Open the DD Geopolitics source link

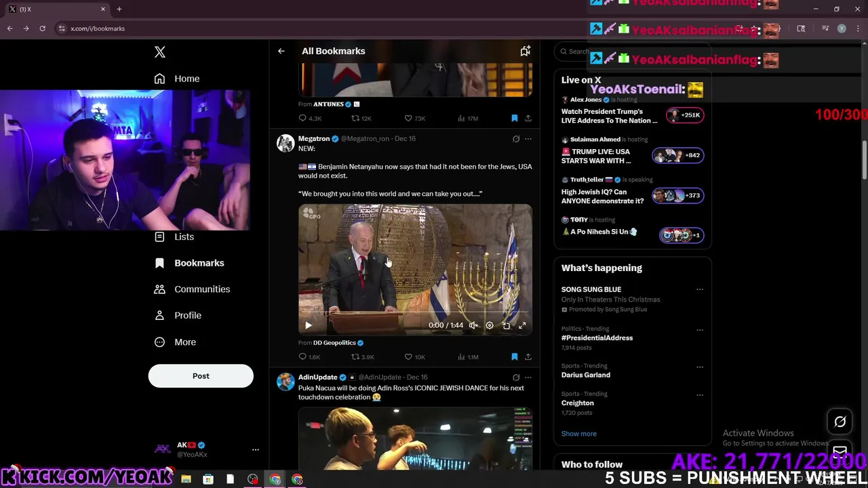(338, 343)
